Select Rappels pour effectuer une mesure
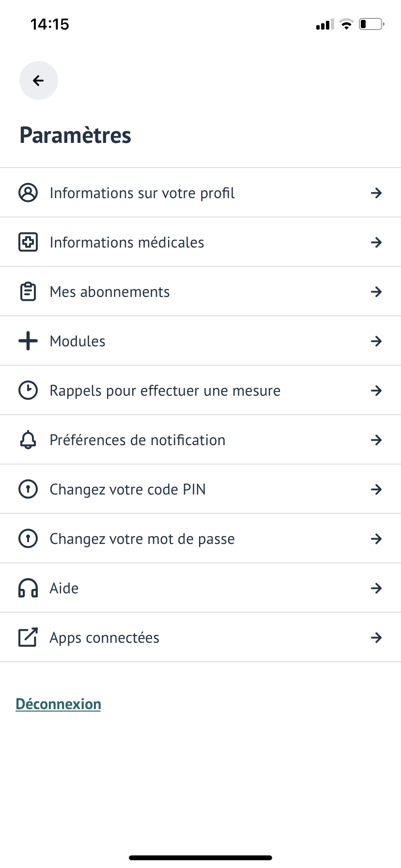 pyautogui.click(x=200, y=390)
